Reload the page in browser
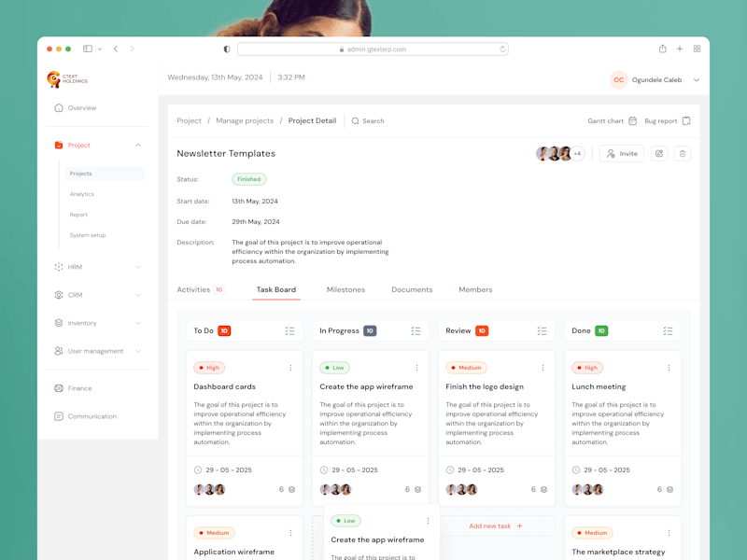The height and width of the screenshot is (560, 747). tap(502, 49)
